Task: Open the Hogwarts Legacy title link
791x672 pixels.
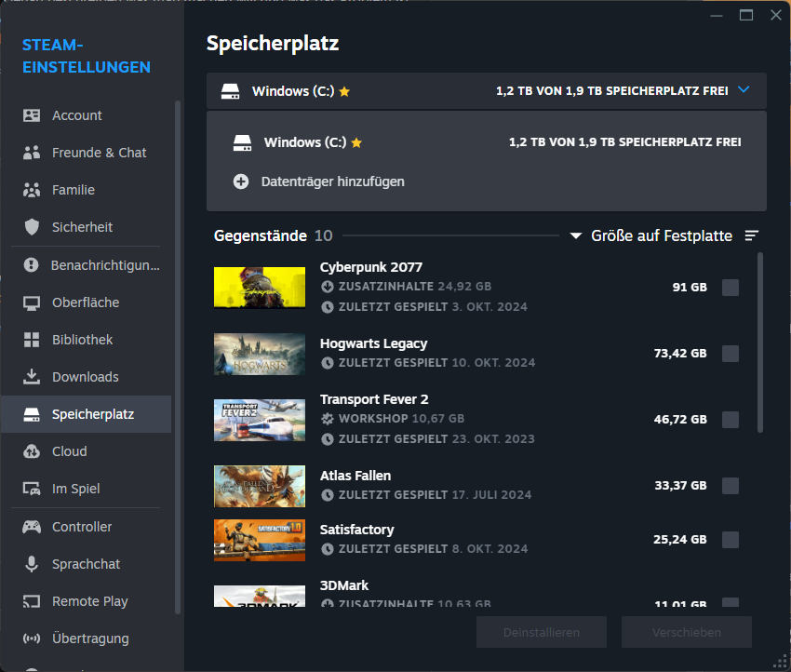Action: 373,343
